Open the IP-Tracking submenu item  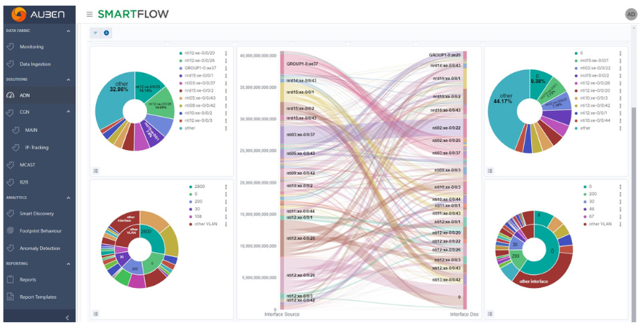pyautogui.click(x=36, y=147)
